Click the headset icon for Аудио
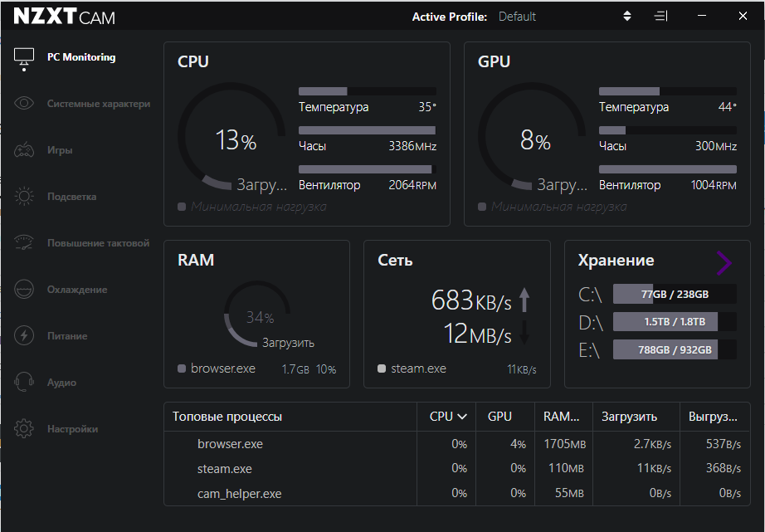Viewport: 765px width, 532px height. click(x=24, y=382)
